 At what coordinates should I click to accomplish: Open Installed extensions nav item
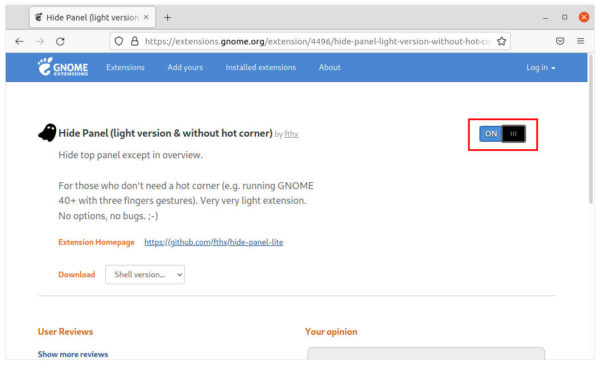261,67
